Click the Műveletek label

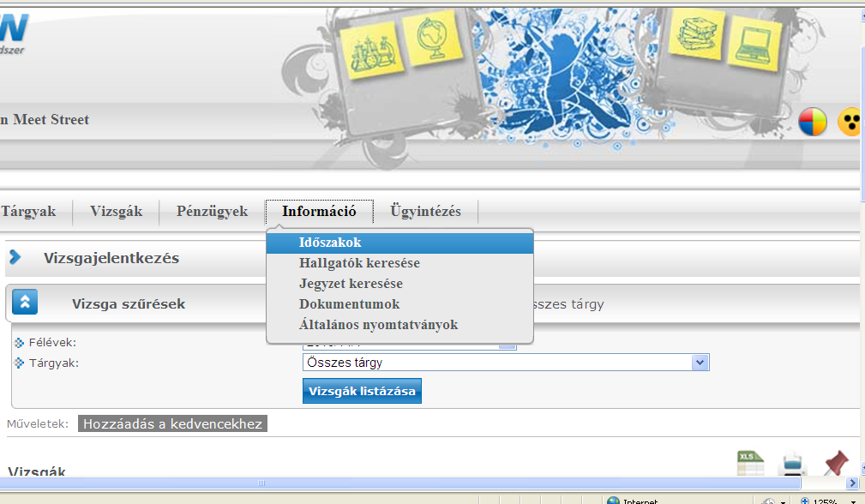(x=38, y=424)
